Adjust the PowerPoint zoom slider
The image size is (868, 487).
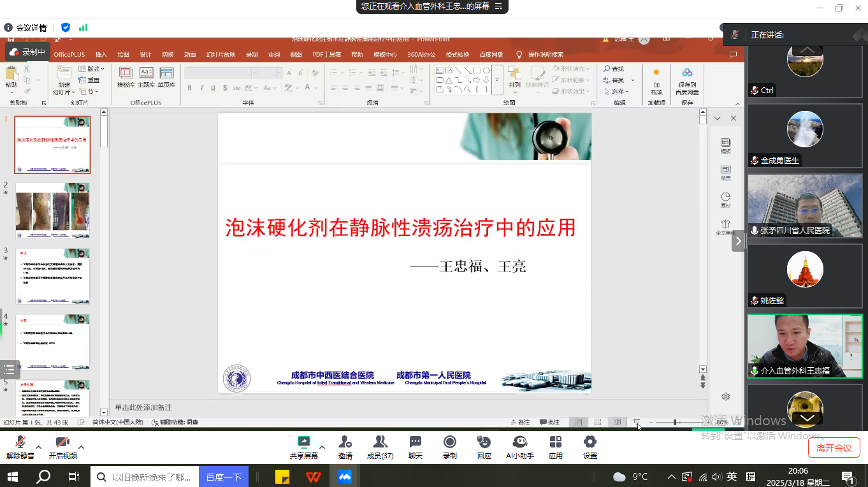[x=675, y=422]
